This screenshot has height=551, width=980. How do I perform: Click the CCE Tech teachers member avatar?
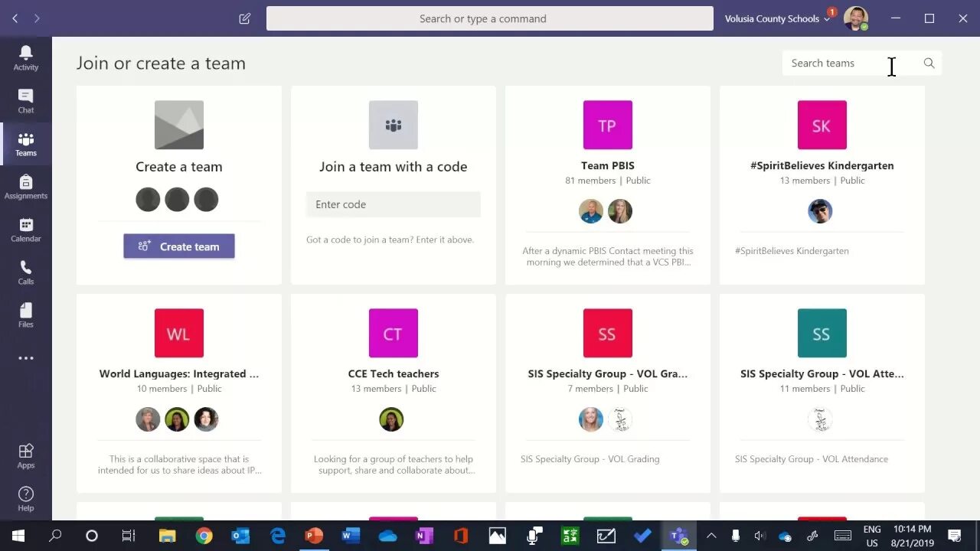[x=391, y=419]
